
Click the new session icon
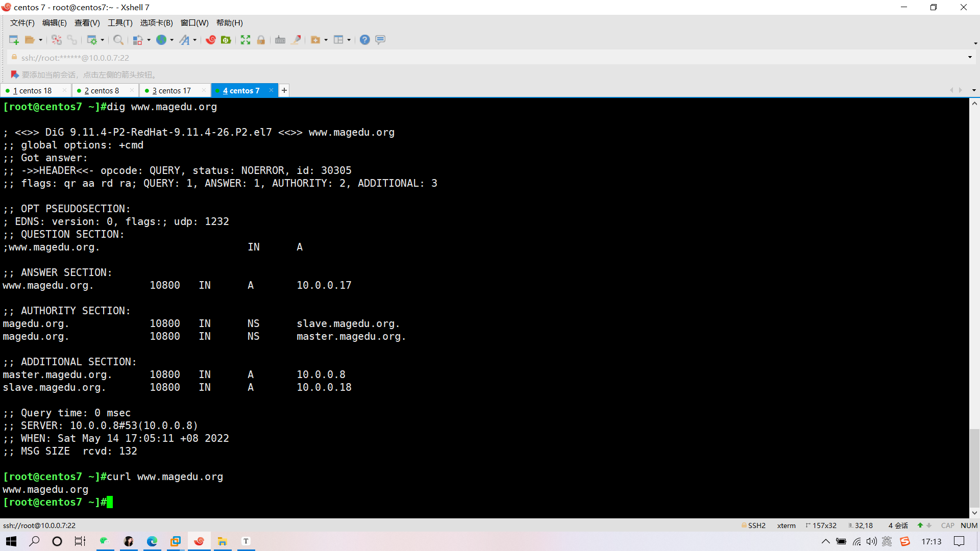14,40
